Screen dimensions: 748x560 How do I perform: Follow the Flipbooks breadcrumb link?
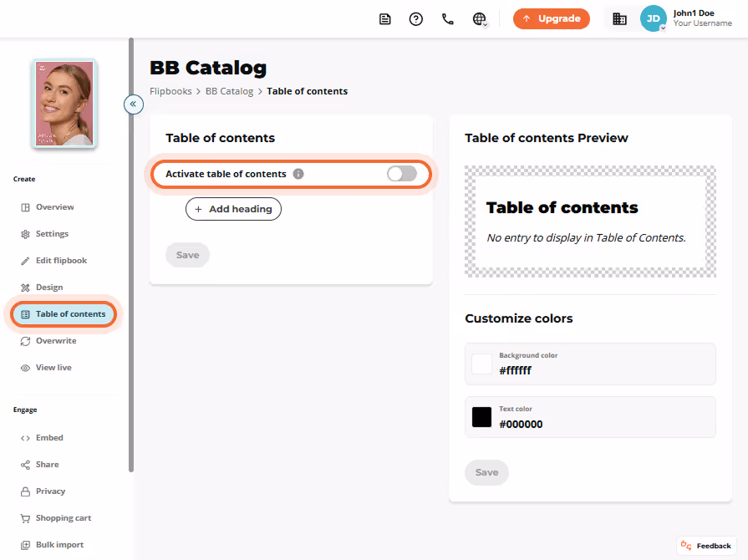170,91
